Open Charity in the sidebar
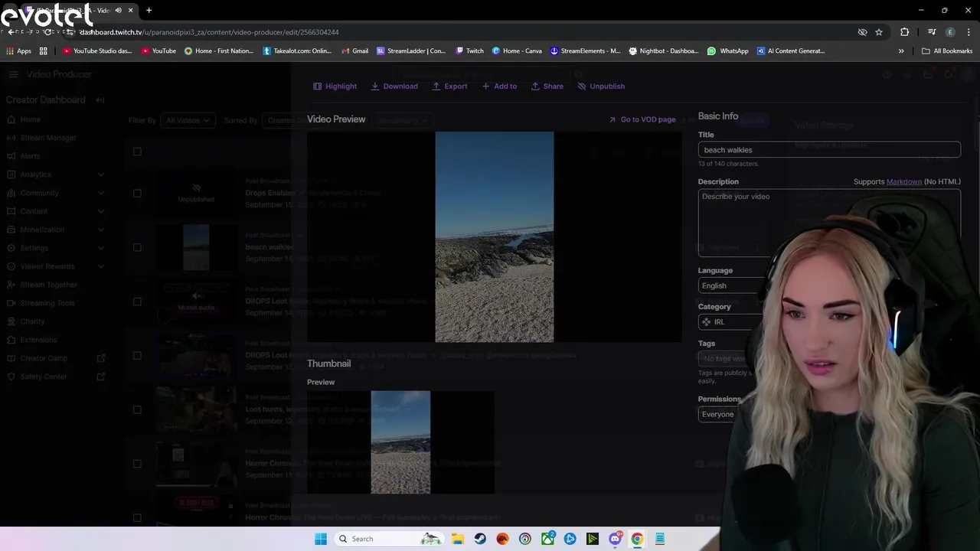Image resolution: width=980 pixels, height=551 pixels. [33, 321]
